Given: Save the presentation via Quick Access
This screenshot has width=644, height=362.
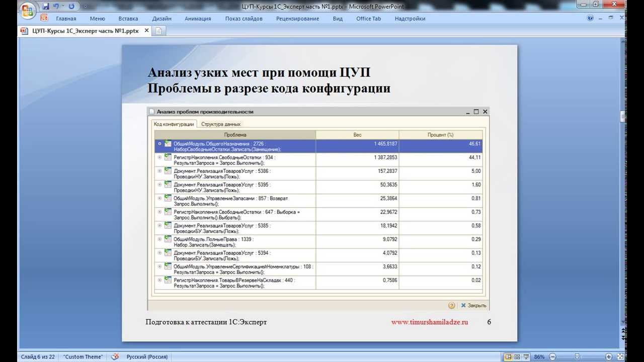Looking at the screenshot, I should tap(46, 7).
